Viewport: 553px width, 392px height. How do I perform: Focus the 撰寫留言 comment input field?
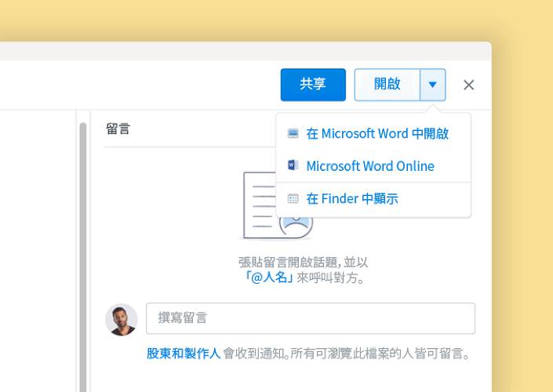pos(311,318)
